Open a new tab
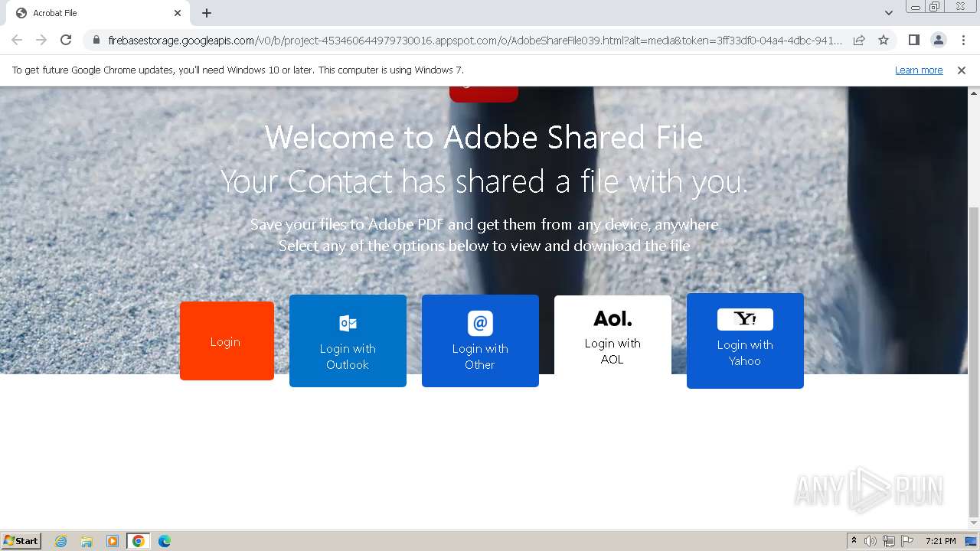The height and width of the screenshot is (551, 980). coord(207,13)
